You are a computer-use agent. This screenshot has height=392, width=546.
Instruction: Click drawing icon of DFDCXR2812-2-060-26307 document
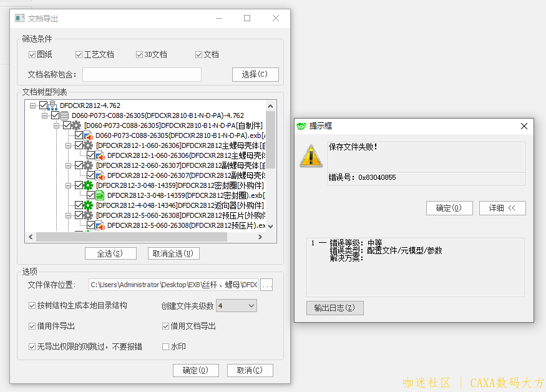100,175
